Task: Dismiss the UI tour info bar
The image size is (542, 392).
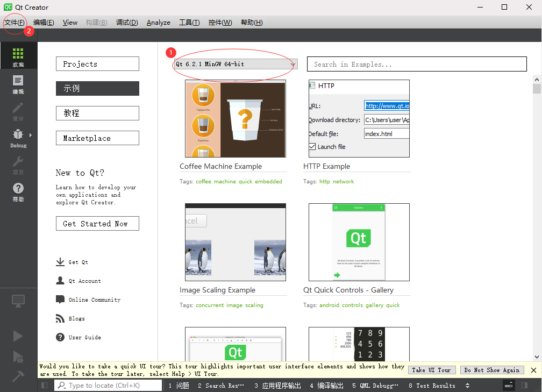Action: 533,370
